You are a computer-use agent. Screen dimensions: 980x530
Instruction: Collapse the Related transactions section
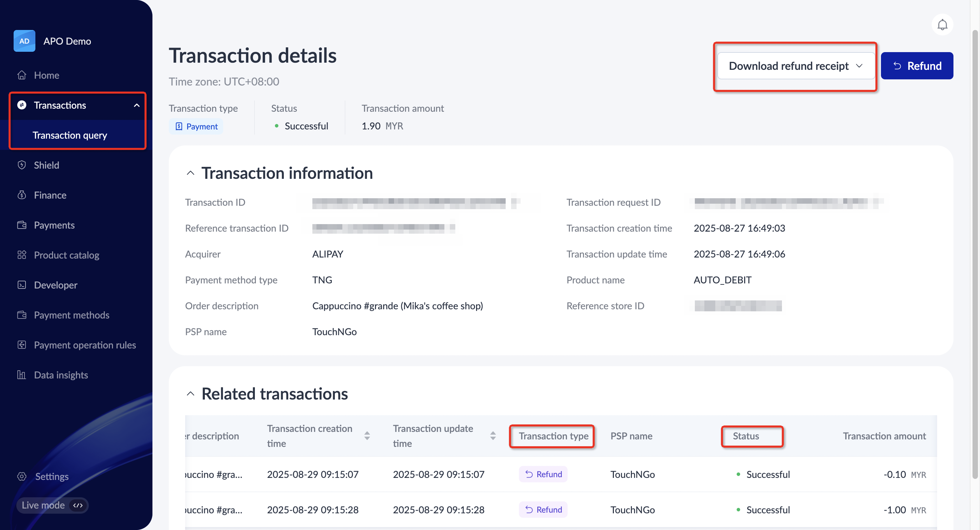pos(191,394)
